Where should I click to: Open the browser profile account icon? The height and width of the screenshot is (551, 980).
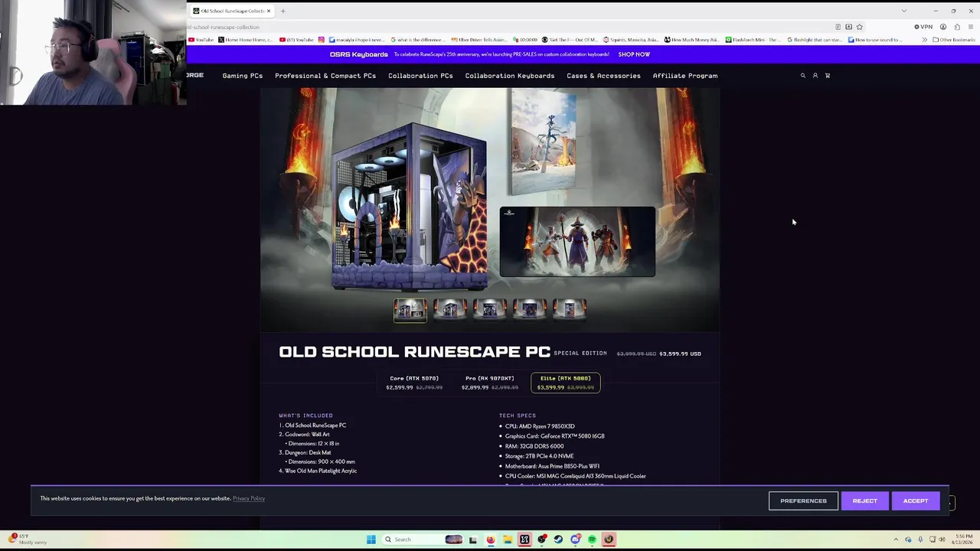pyautogui.click(x=943, y=27)
